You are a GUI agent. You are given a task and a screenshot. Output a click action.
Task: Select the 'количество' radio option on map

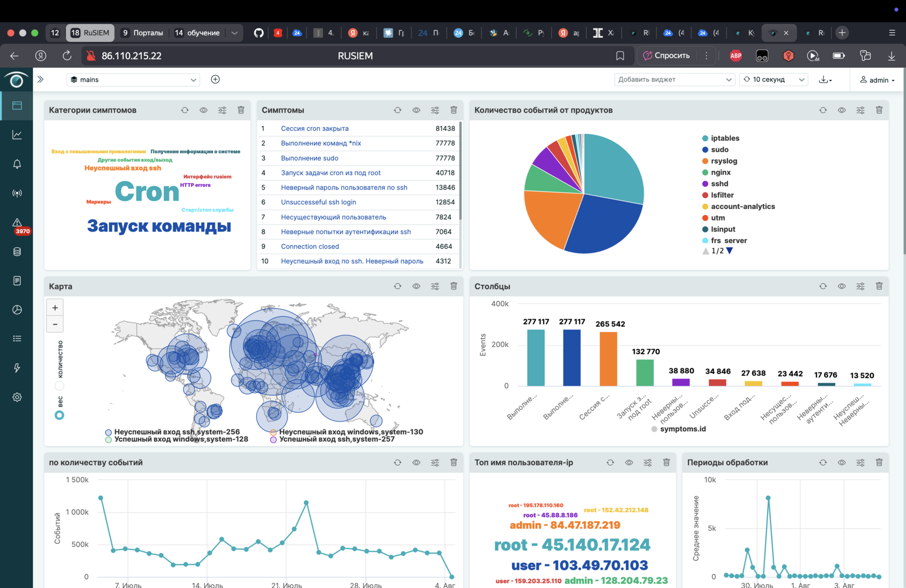coord(59,386)
